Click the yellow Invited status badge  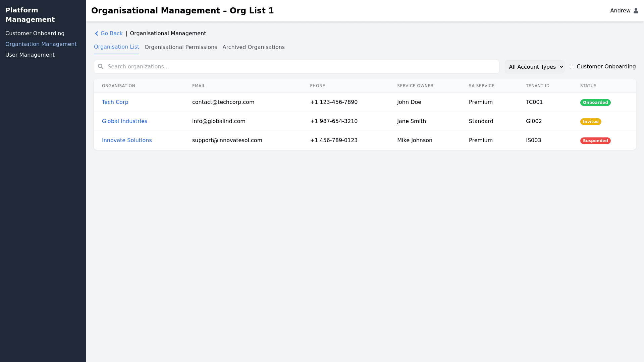(x=590, y=122)
